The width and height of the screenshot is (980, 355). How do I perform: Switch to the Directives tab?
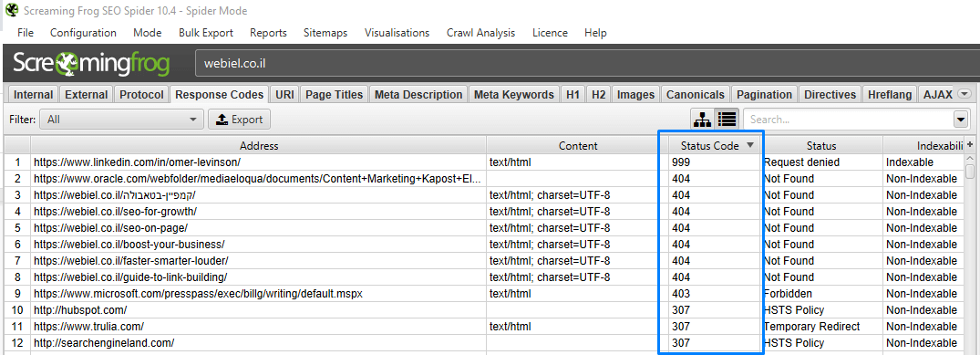830,95
